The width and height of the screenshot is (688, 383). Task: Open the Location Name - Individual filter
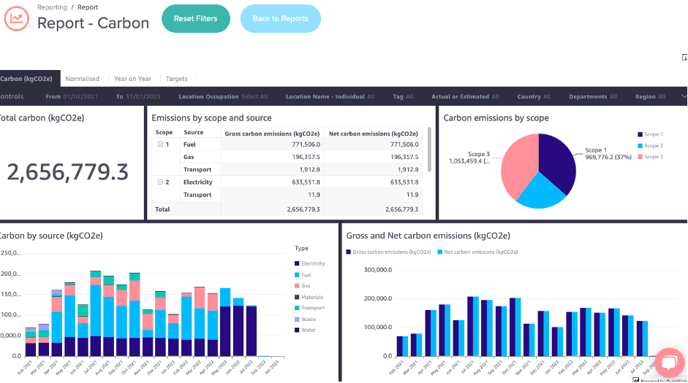[x=330, y=97]
